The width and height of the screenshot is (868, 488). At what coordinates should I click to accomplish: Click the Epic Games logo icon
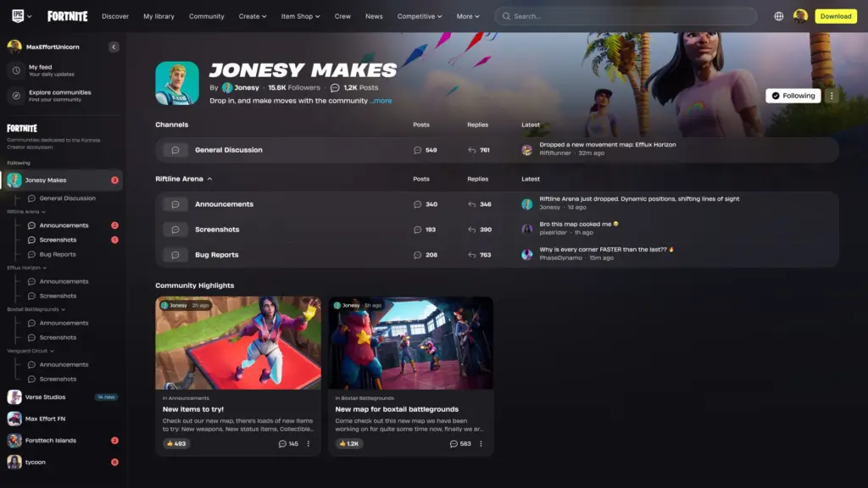click(x=17, y=16)
